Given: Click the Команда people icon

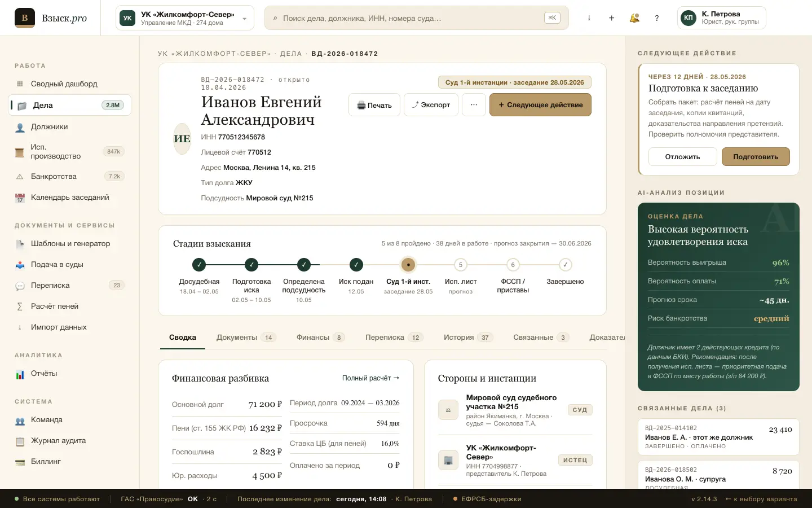Looking at the screenshot, I should [x=20, y=420].
